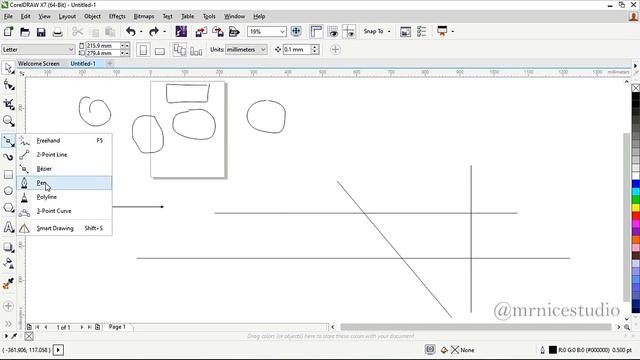Screen dimensions: 640x360
Task: Click the Print icon
Action: click(58, 32)
